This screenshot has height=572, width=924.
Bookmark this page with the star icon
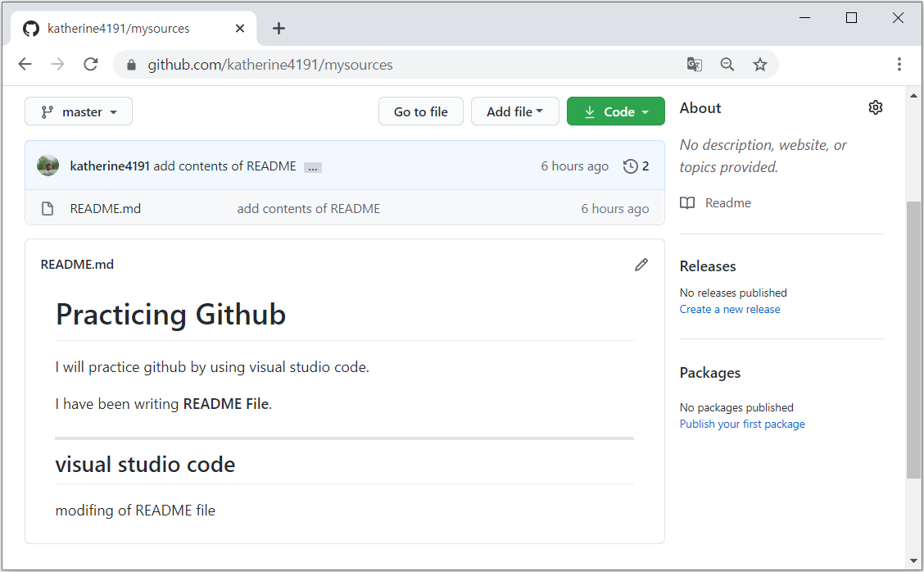760,64
